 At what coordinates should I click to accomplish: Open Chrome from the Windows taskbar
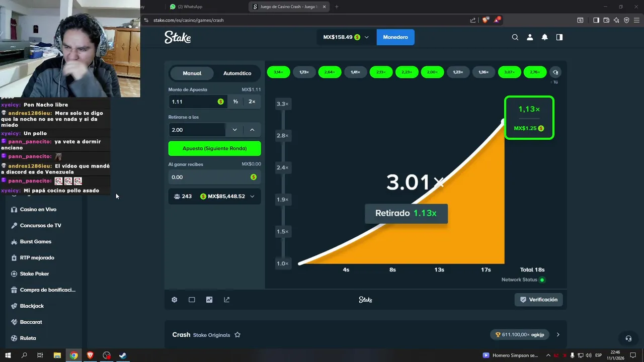coord(73,355)
